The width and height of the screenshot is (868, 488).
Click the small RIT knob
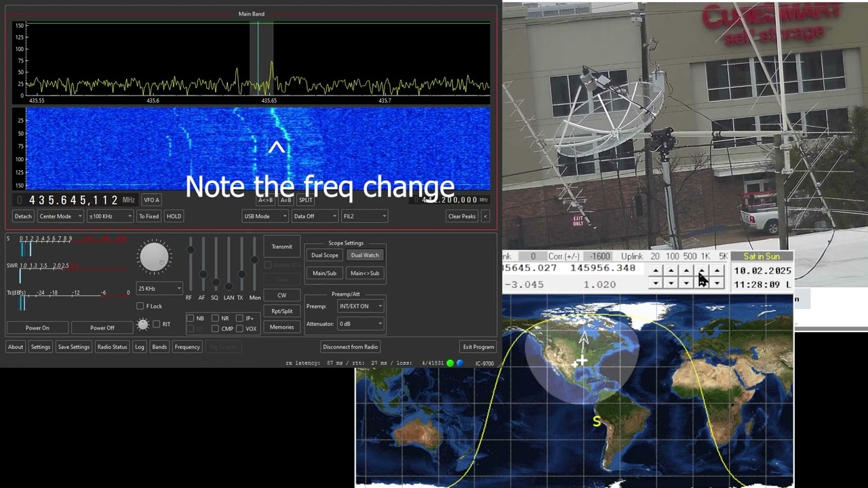click(143, 325)
